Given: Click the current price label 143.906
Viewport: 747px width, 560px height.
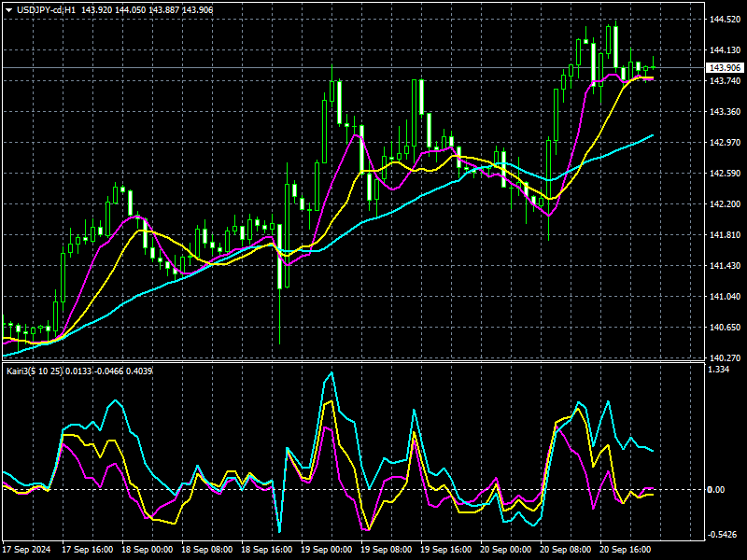Looking at the screenshot, I should coord(726,68).
